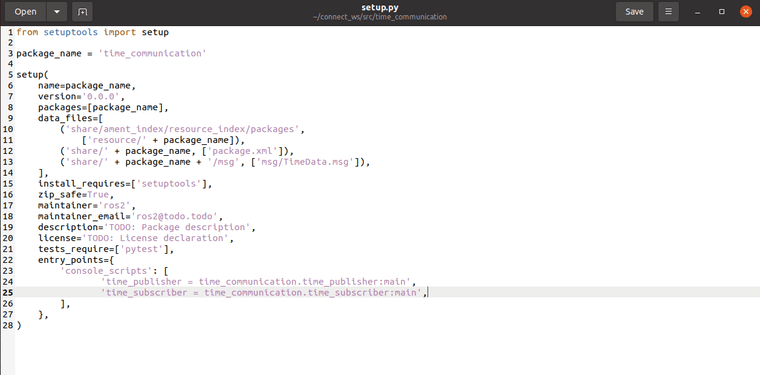Create a new document with the tab icon

(x=82, y=12)
